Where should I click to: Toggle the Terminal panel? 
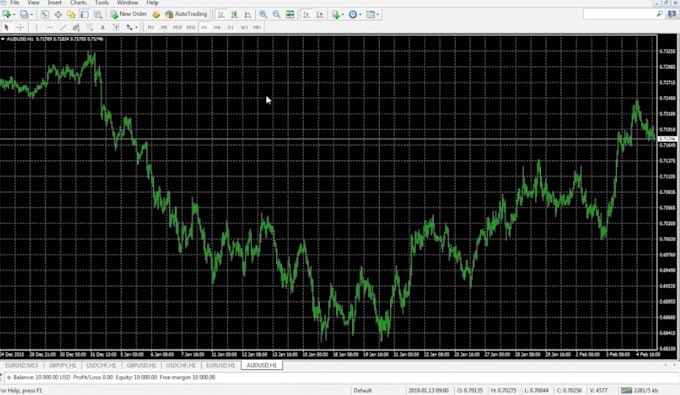pyautogui.click(x=85, y=14)
